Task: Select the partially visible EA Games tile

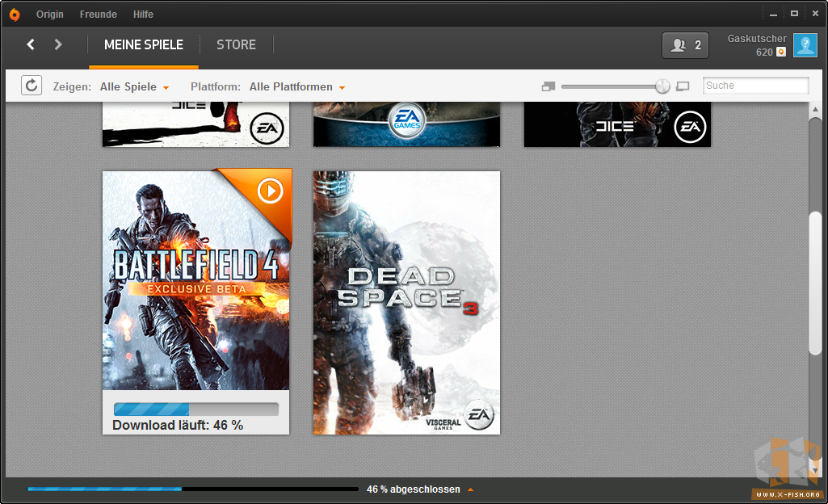Action: click(406, 124)
